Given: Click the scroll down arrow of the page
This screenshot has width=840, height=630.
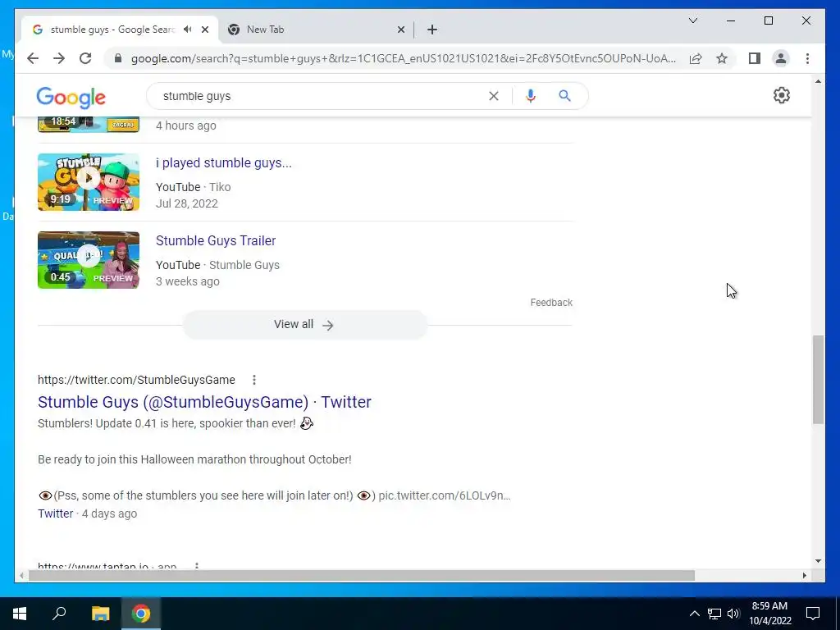Looking at the screenshot, I should click(818, 561).
